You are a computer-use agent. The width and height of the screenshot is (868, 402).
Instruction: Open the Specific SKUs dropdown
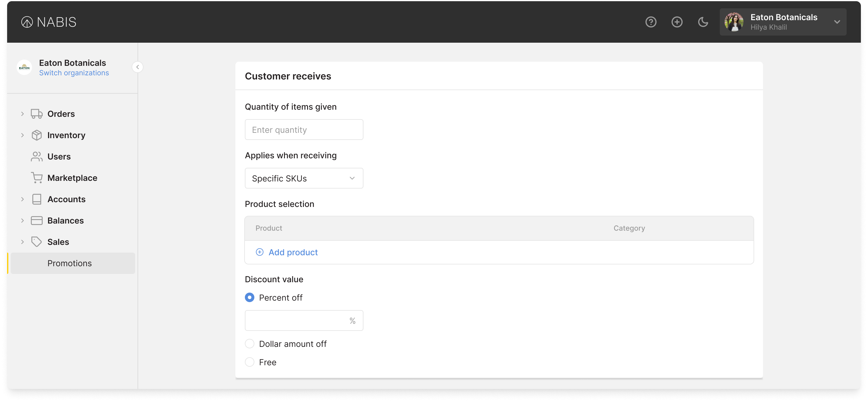click(x=304, y=178)
